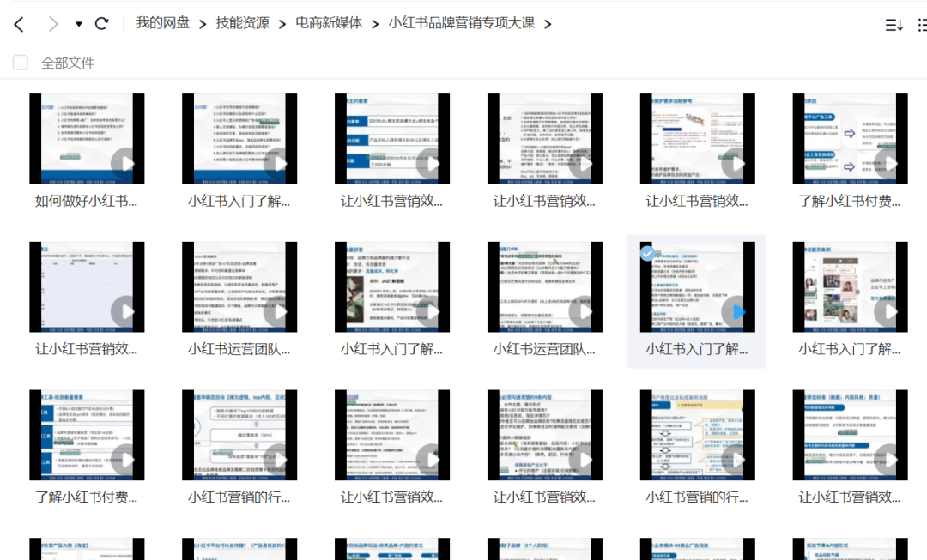Expand the chevron after 我的网盘

203,24
